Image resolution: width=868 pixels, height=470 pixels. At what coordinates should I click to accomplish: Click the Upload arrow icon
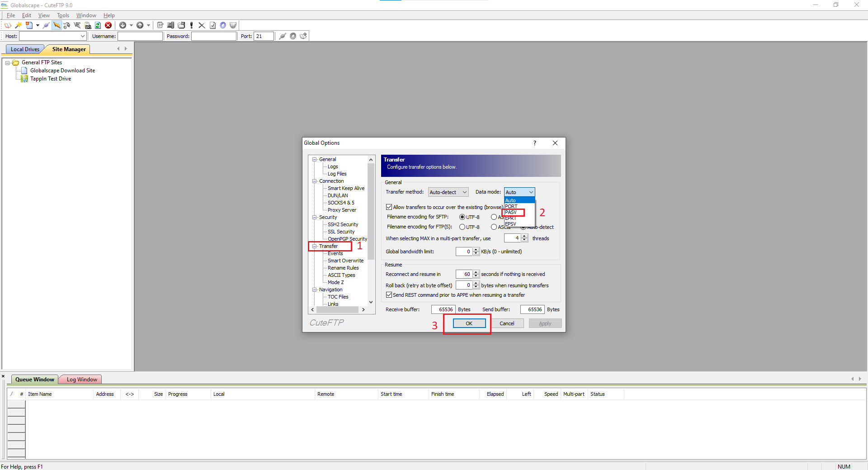140,25
